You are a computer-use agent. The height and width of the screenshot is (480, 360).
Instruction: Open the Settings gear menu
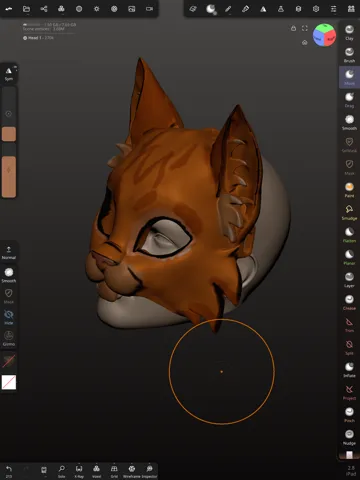[316, 9]
